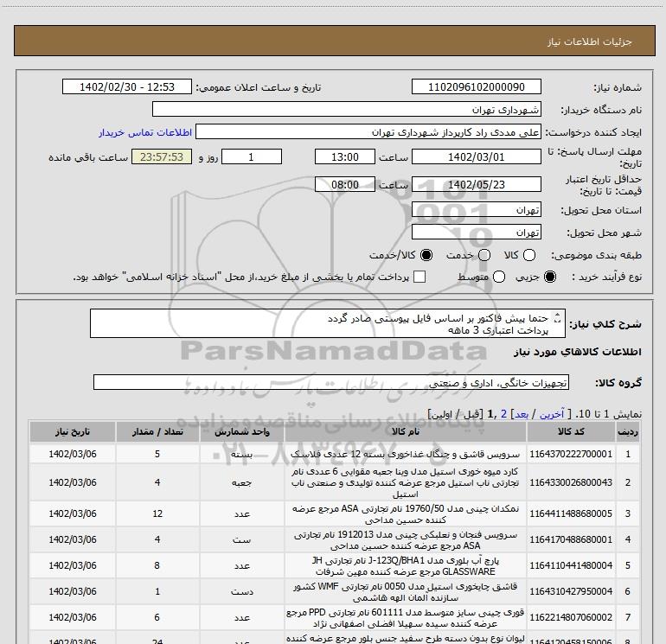Select product code 1164310427950004
This screenshot has width=666, height=644.
[x=571, y=591]
